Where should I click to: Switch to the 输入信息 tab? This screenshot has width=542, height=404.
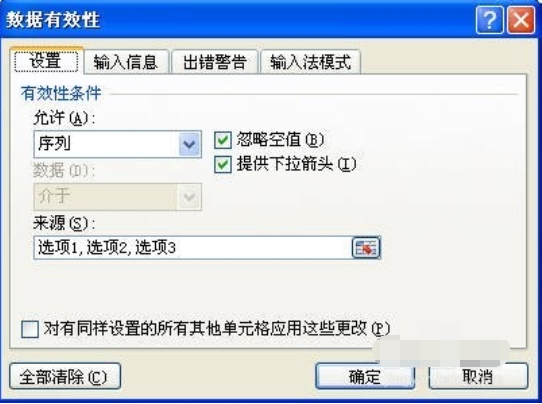126,62
